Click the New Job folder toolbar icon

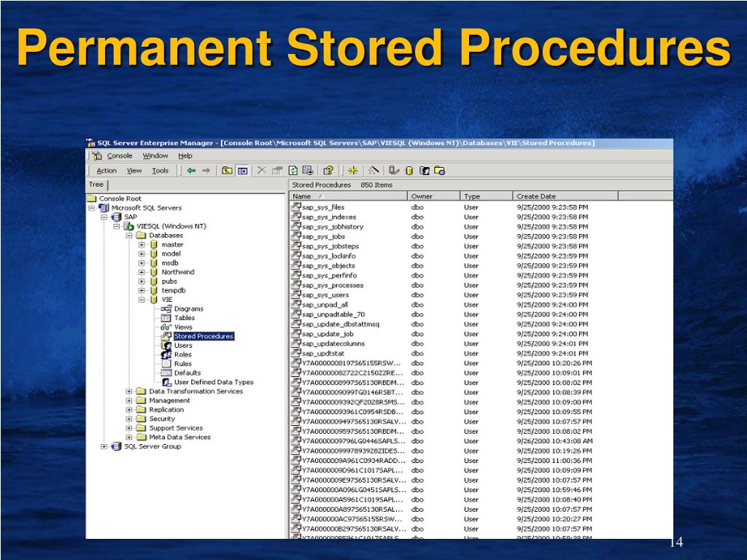[x=439, y=171]
